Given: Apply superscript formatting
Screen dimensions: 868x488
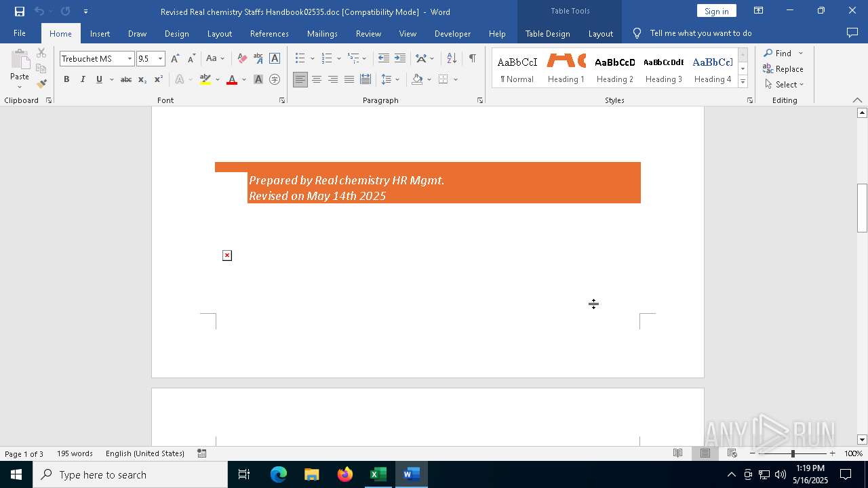Looking at the screenshot, I should 159,79.
